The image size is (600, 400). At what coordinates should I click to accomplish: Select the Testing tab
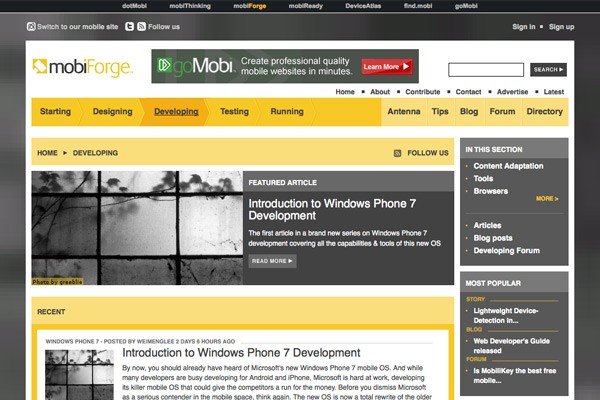234,111
